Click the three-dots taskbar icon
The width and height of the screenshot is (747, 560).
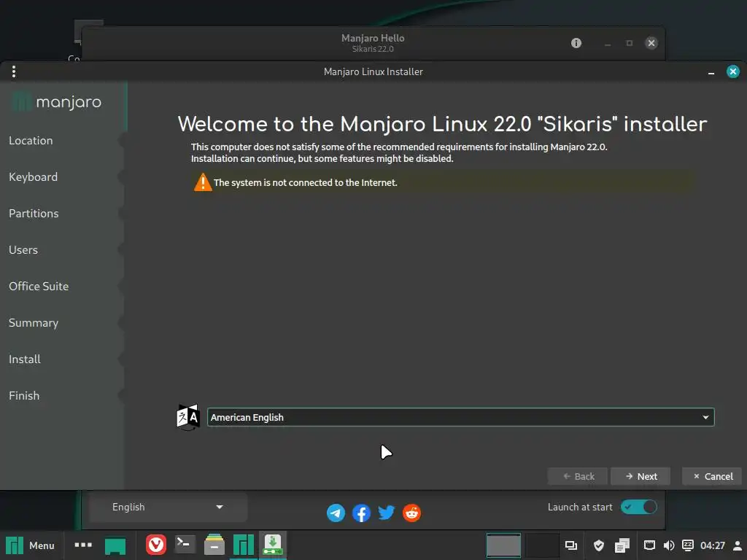pyautogui.click(x=83, y=545)
